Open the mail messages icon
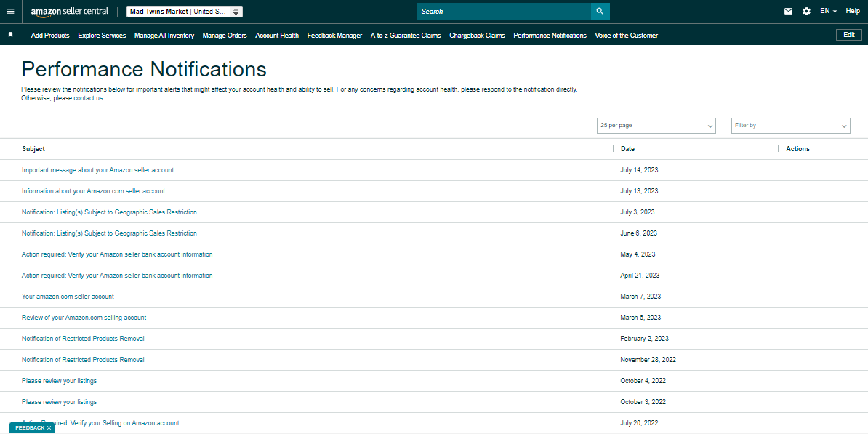This screenshot has height=434, width=868. (x=788, y=11)
